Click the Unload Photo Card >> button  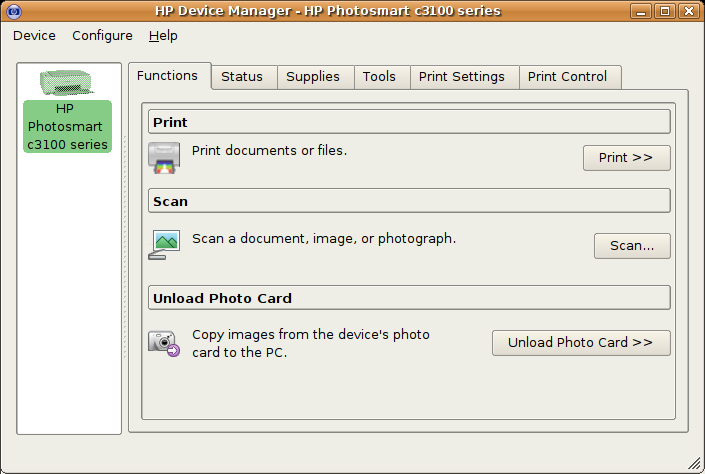[x=581, y=343]
